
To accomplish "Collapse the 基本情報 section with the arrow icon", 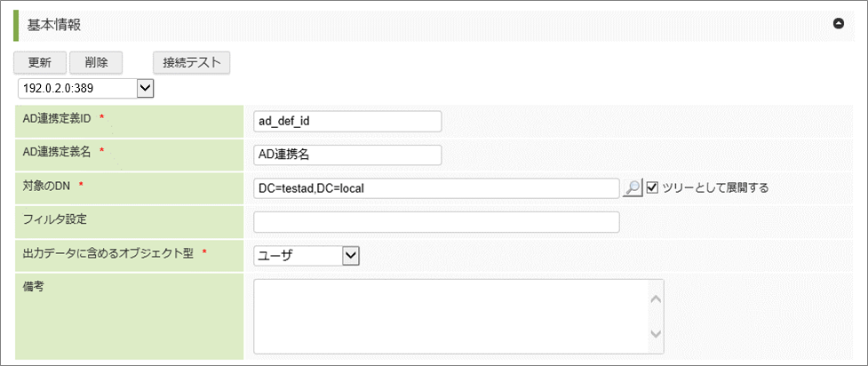I will click(x=838, y=24).
